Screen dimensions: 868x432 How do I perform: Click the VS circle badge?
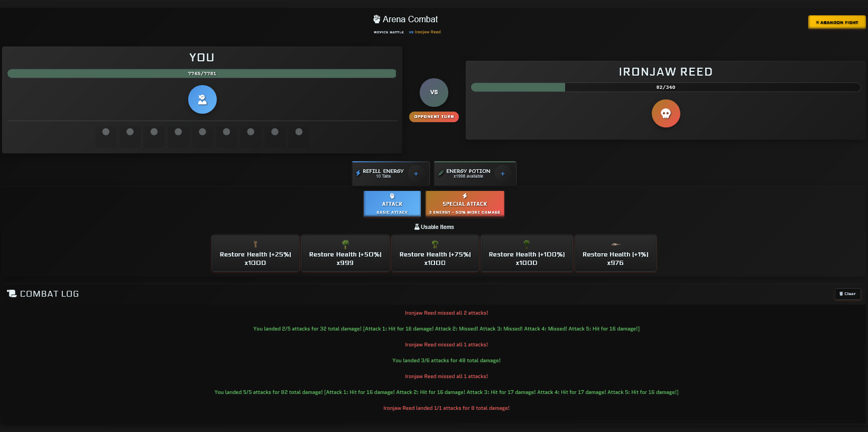click(433, 93)
